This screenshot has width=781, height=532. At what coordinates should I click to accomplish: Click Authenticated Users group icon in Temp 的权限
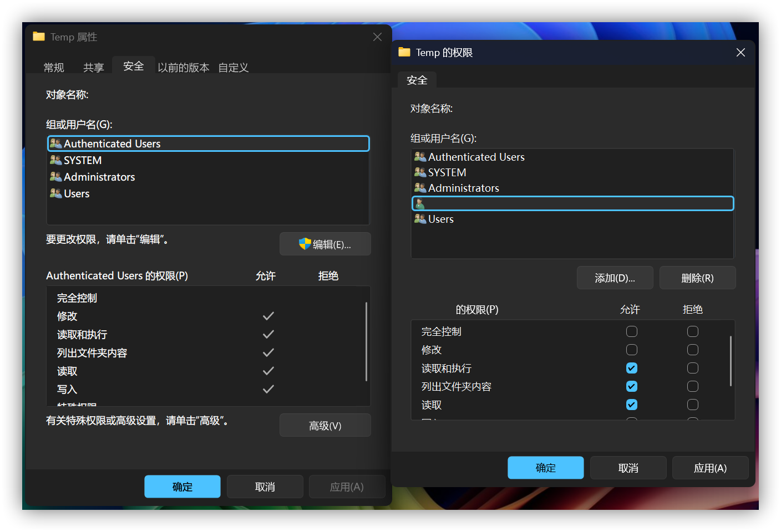420,157
